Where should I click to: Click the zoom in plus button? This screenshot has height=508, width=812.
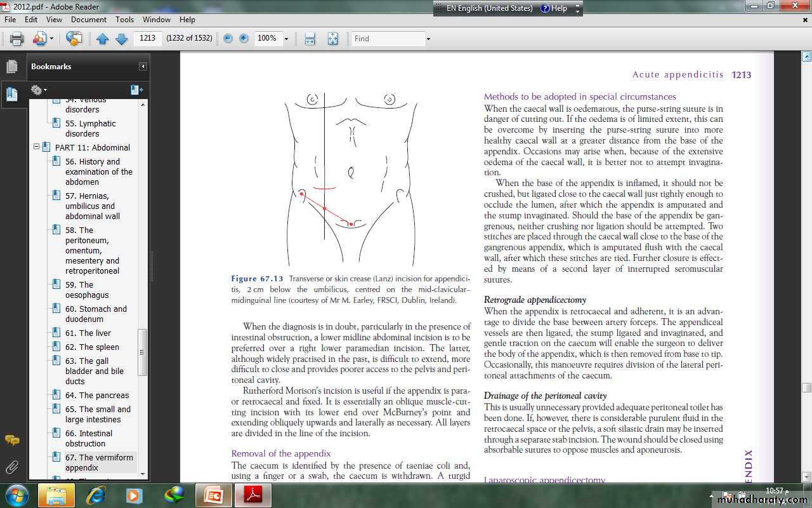coord(244,39)
